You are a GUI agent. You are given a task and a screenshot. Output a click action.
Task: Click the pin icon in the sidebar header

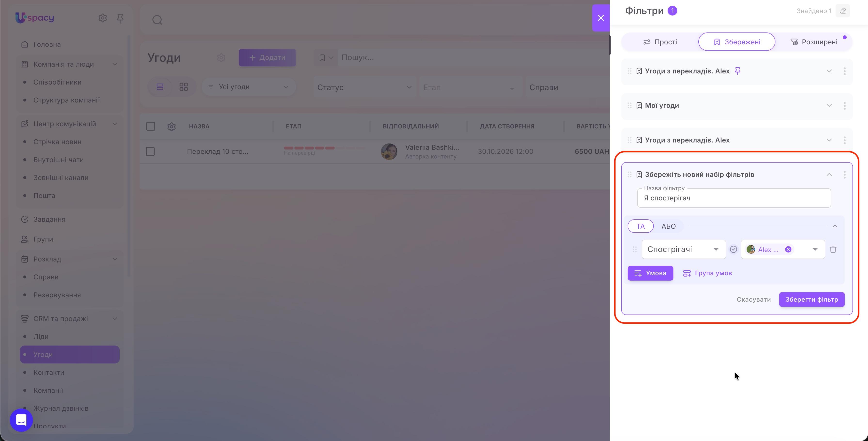click(120, 18)
